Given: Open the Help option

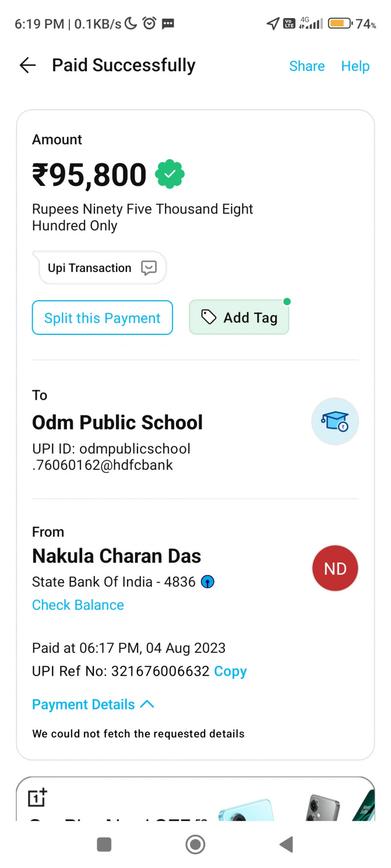Looking at the screenshot, I should (x=355, y=66).
